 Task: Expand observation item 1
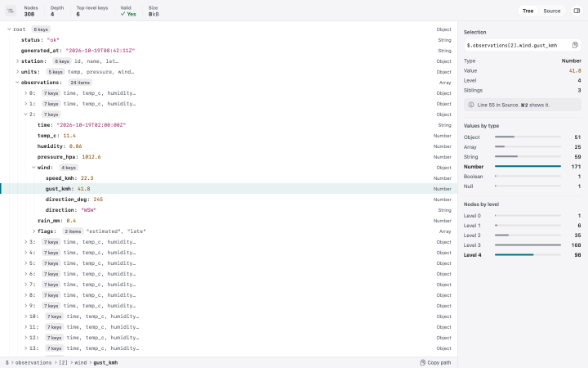coord(25,104)
